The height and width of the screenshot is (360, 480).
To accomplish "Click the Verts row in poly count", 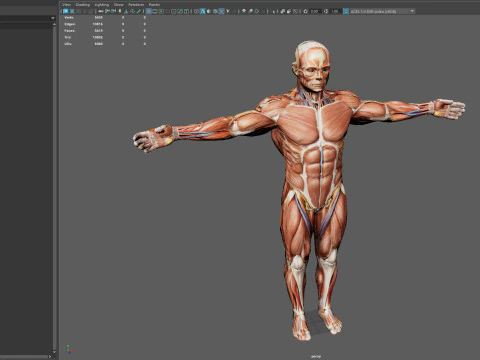I will pos(105,17).
